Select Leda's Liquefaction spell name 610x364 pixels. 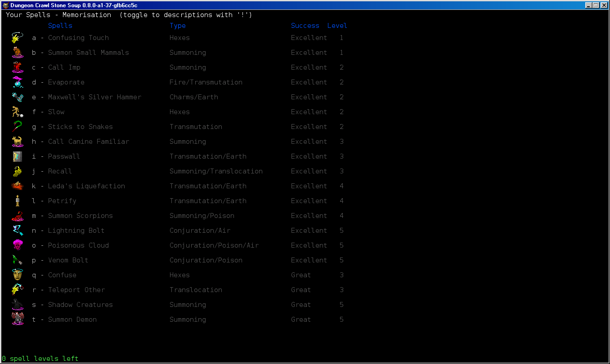(86, 186)
